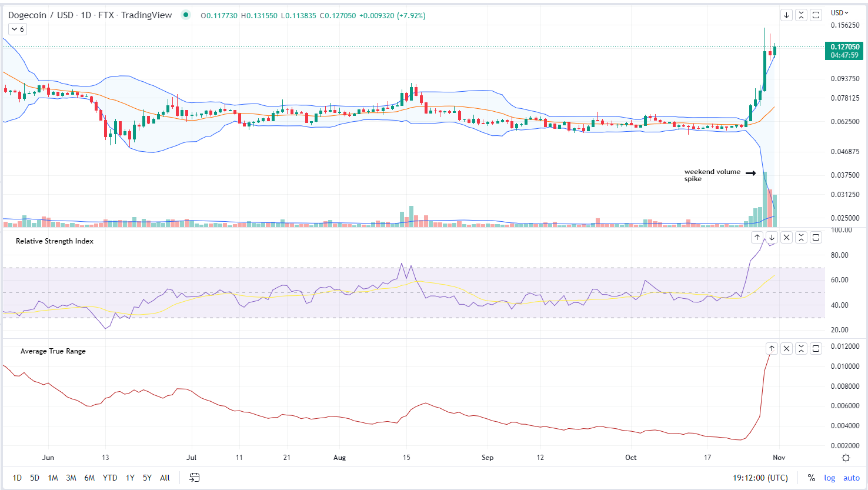The height and width of the screenshot is (490, 868).
Task: Collapse the Relative Strength Index pane
Action: click(801, 237)
